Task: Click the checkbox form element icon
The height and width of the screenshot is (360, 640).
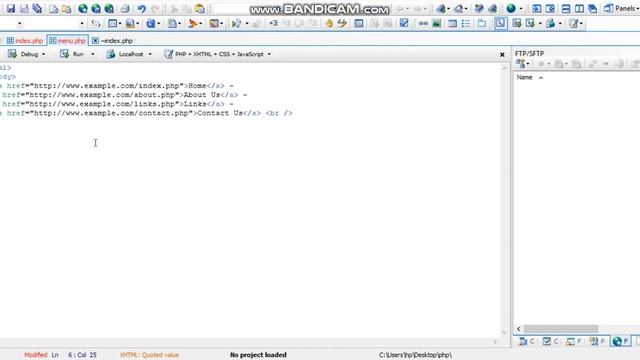Action: tap(404, 24)
